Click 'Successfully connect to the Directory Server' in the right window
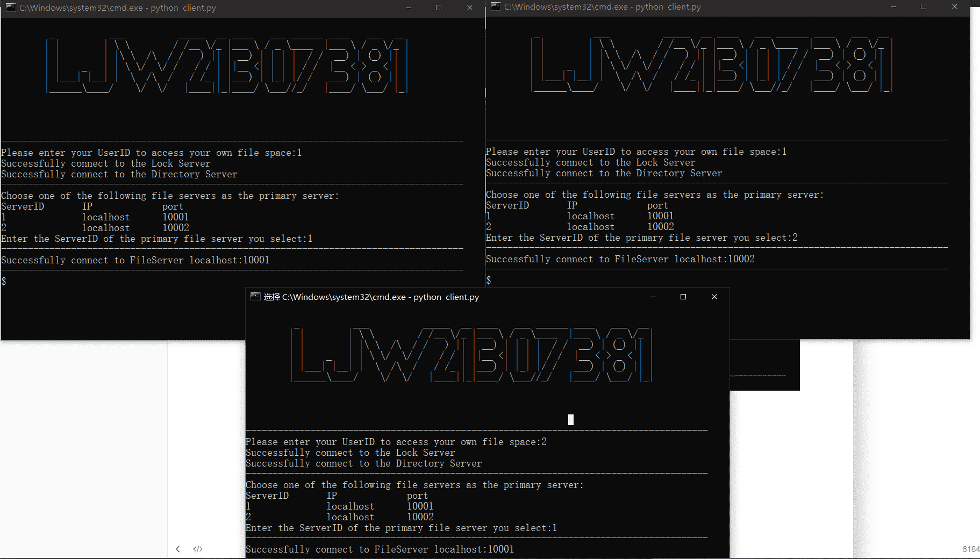This screenshot has height=559, width=980. [604, 173]
